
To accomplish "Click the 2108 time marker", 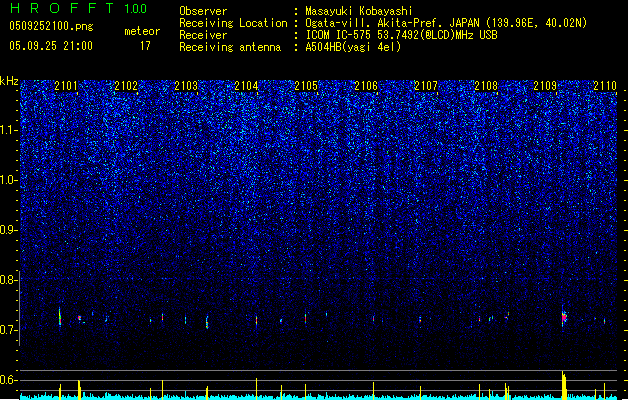I will click(x=486, y=86).
